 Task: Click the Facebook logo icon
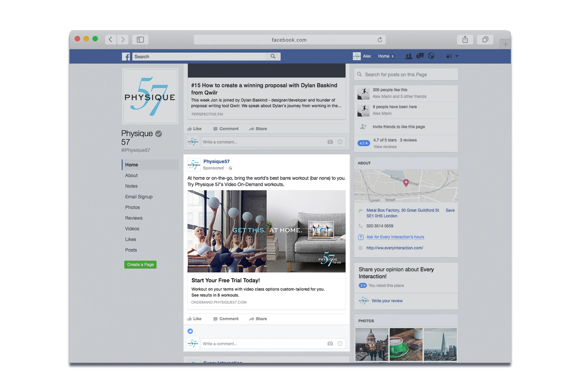[126, 56]
